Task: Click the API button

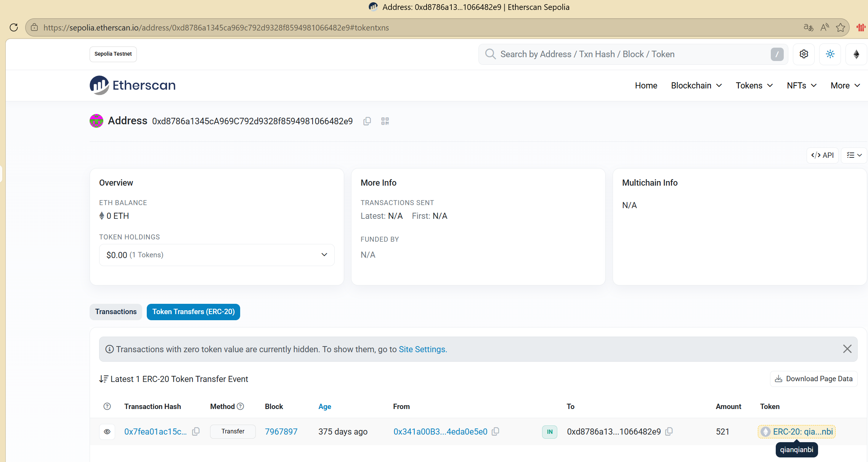Action: click(x=822, y=155)
